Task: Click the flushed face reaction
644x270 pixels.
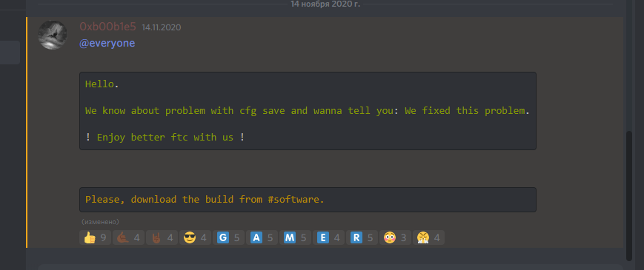Action: coord(395,237)
